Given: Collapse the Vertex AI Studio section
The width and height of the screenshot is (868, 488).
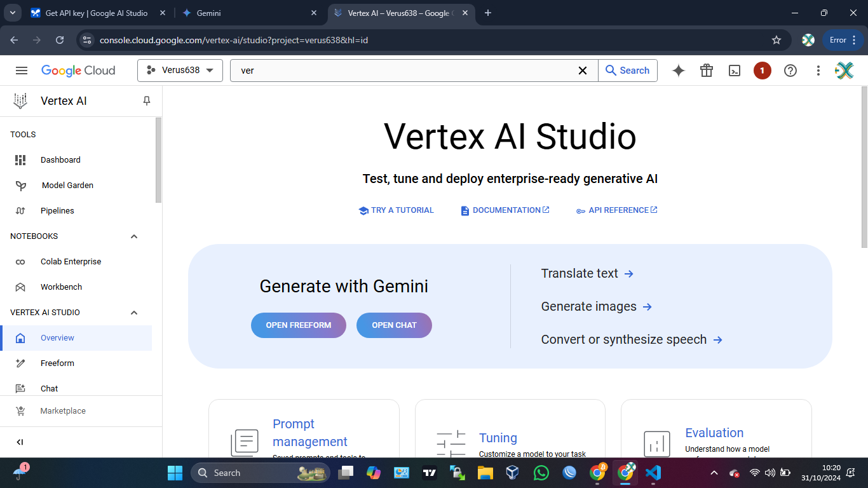Looking at the screenshot, I should [134, 313].
